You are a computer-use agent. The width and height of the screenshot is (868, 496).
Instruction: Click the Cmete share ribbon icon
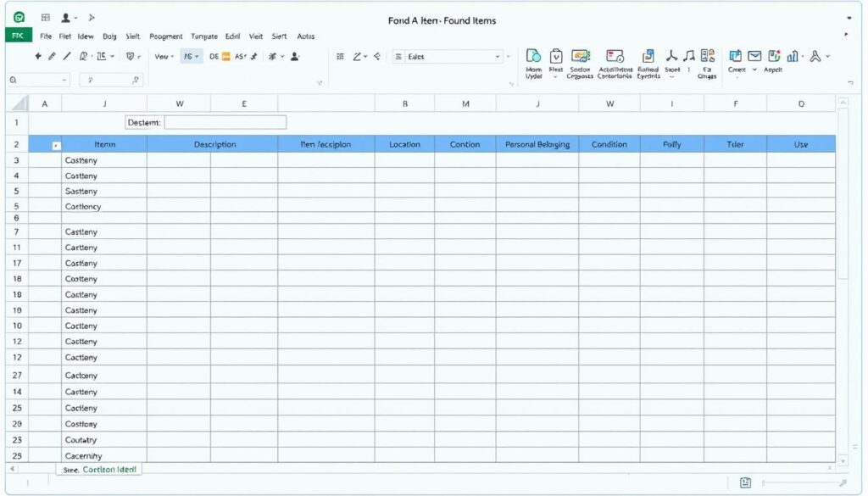click(736, 60)
